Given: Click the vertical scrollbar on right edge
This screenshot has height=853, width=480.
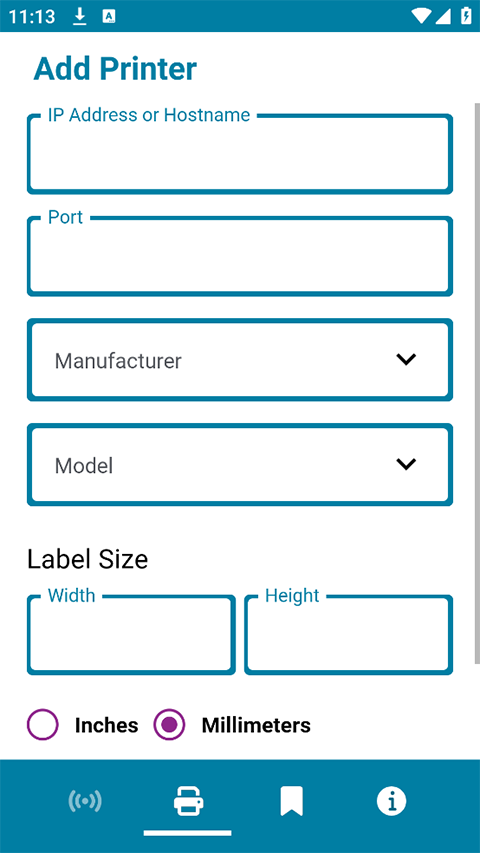Looking at the screenshot, I should [477, 383].
